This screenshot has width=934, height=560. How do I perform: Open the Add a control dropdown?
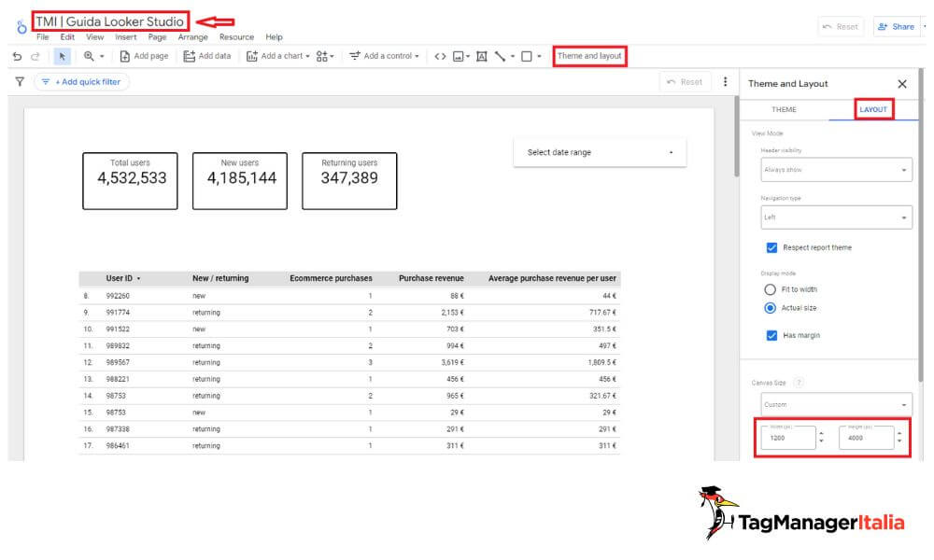pyautogui.click(x=384, y=56)
